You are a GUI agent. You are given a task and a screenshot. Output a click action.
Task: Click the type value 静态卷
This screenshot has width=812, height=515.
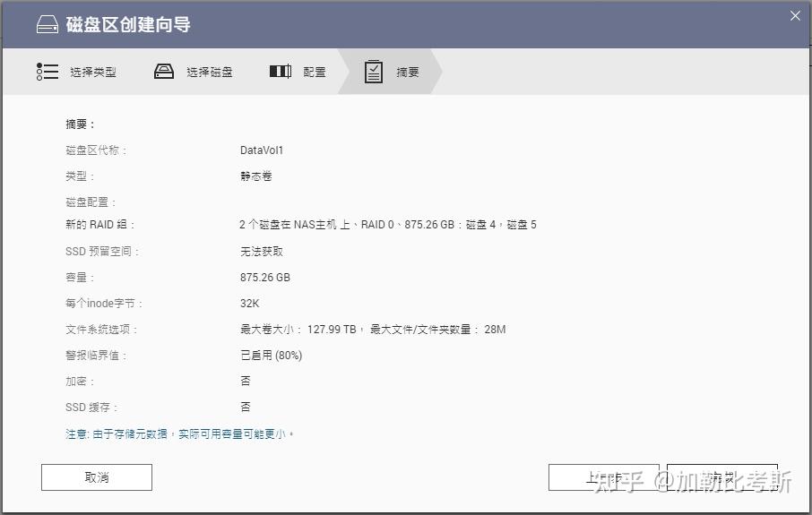click(x=255, y=176)
